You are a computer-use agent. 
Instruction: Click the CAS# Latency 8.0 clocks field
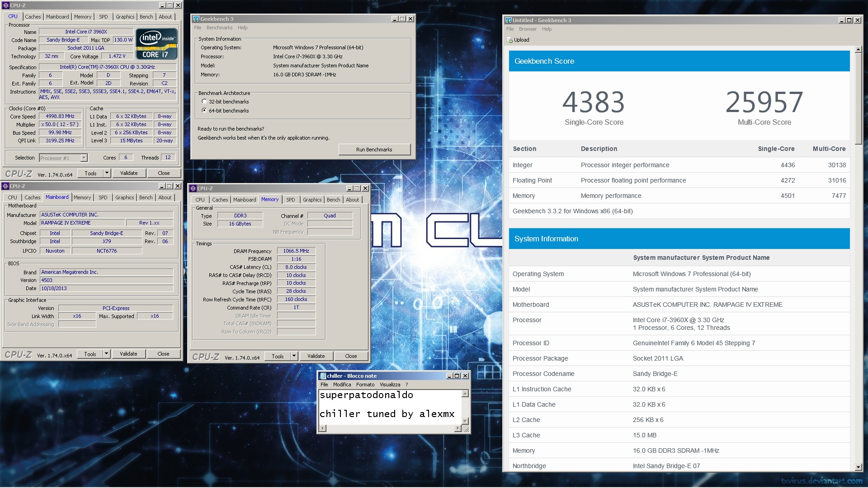[296, 267]
